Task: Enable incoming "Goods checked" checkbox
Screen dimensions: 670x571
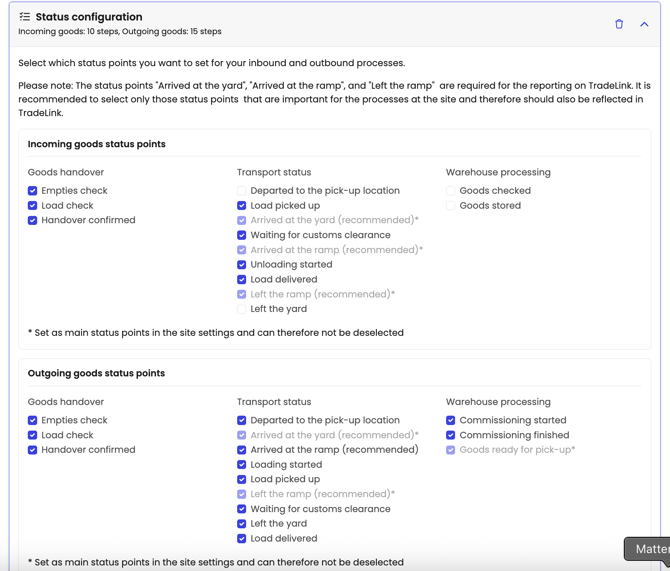Action: pyautogui.click(x=451, y=191)
